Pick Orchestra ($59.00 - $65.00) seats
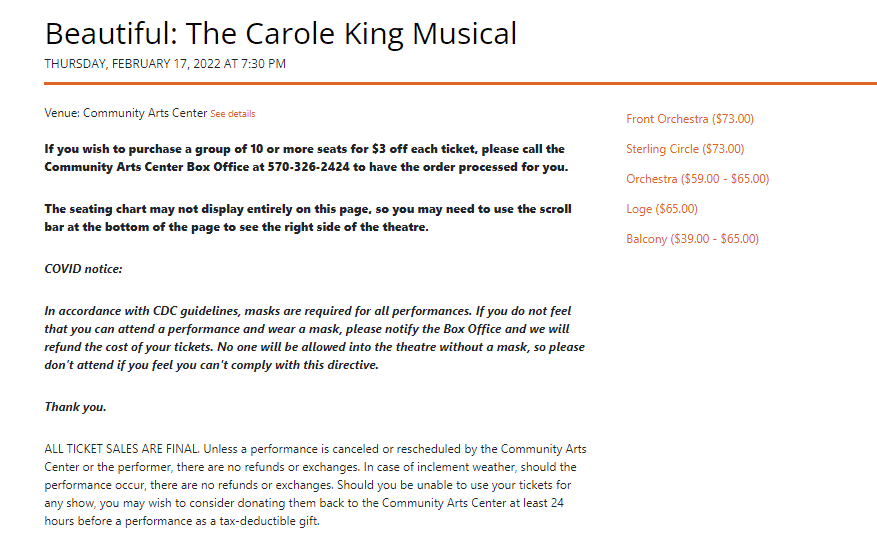Viewport: 877px width, 549px height. coord(697,179)
